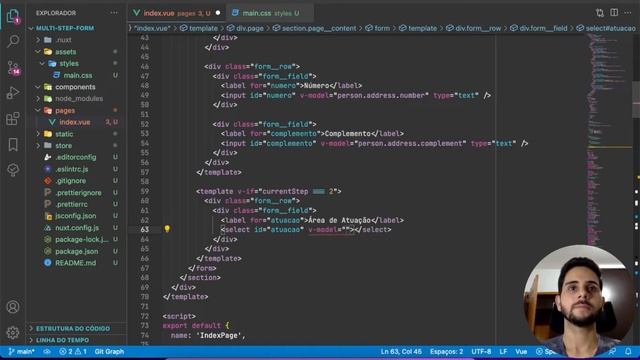The width and height of the screenshot is (640, 360).
Task: Open the Explorer view in activity bar
Action: 13,16
